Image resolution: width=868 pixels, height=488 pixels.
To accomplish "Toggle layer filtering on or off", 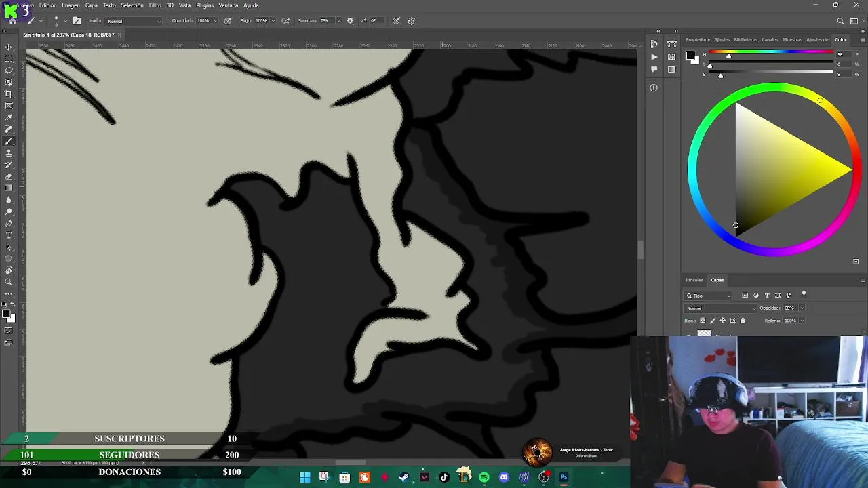I will 804,294.
